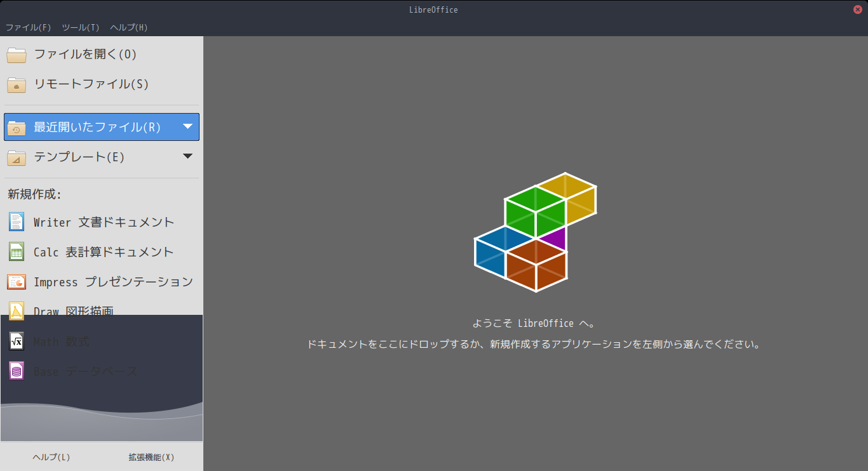
Task: Open the ヘルプ(H) menu
Action: tap(129, 27)
